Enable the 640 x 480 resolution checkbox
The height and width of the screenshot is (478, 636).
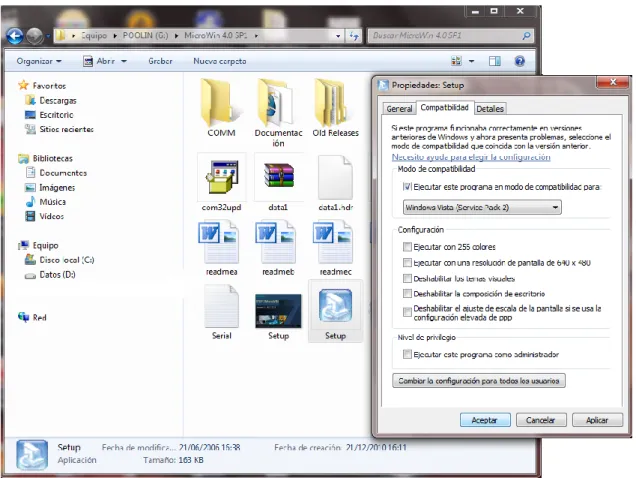tap(407, 263)
